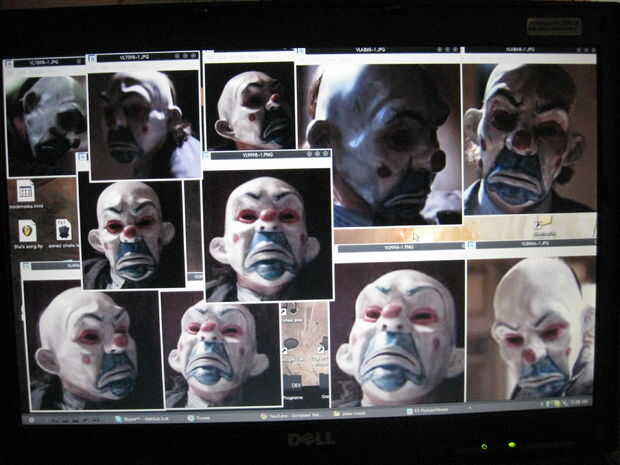Click the bottom-right window's title bar icon

pyautogui.click(x=471, y=245)
